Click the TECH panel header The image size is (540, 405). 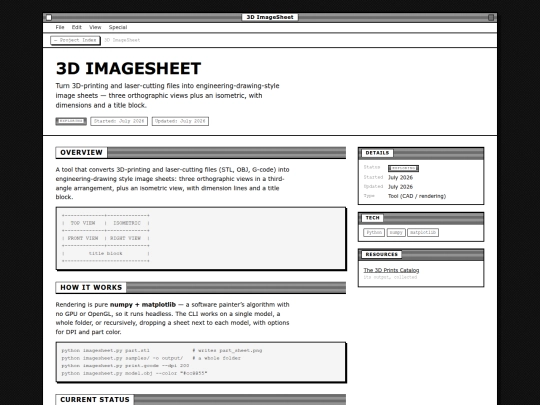pos(372,218)
